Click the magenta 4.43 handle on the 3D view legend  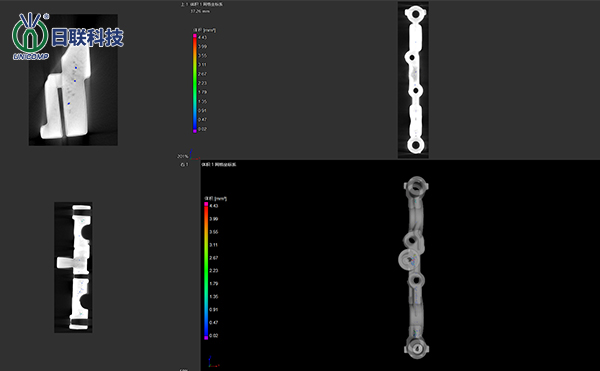tap(206, 204)
